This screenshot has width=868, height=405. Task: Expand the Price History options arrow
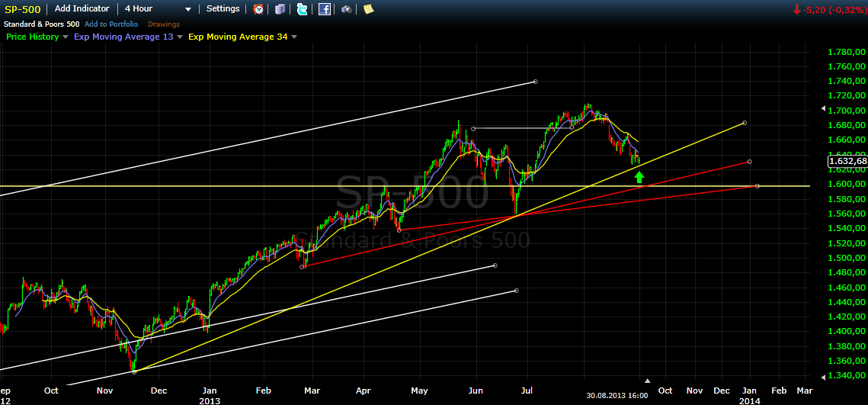[x=66, y=37]
